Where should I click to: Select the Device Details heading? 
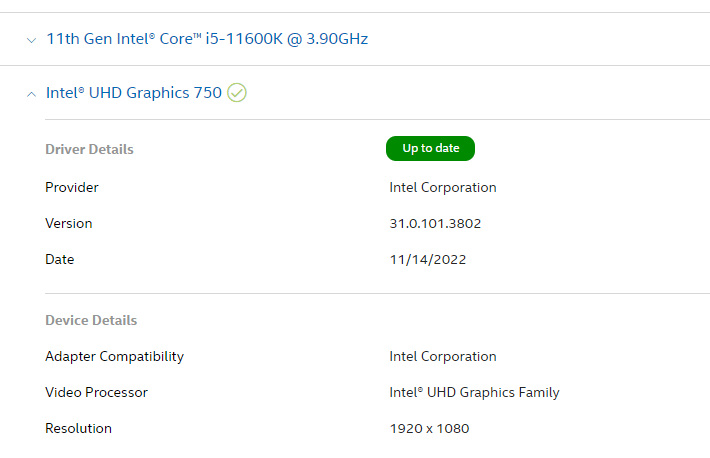[91, 320]
